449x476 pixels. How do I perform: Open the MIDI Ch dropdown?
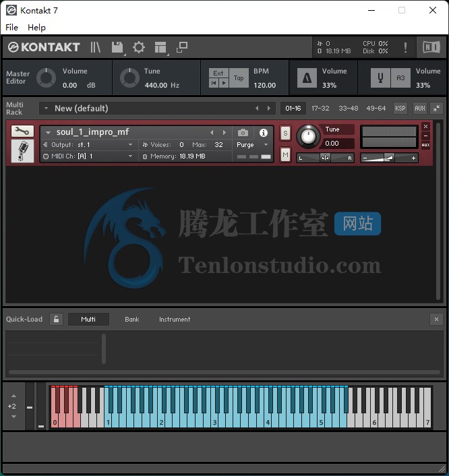[88, 156]
